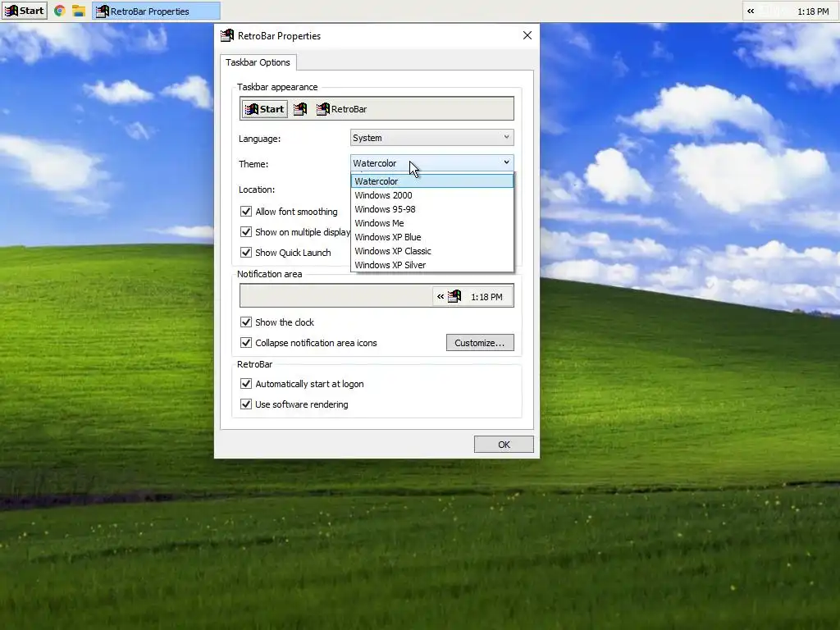Close the RetroBar Properties dialog
The width and height of the screenshot is (840, 630).
click(x=527, y=35)
